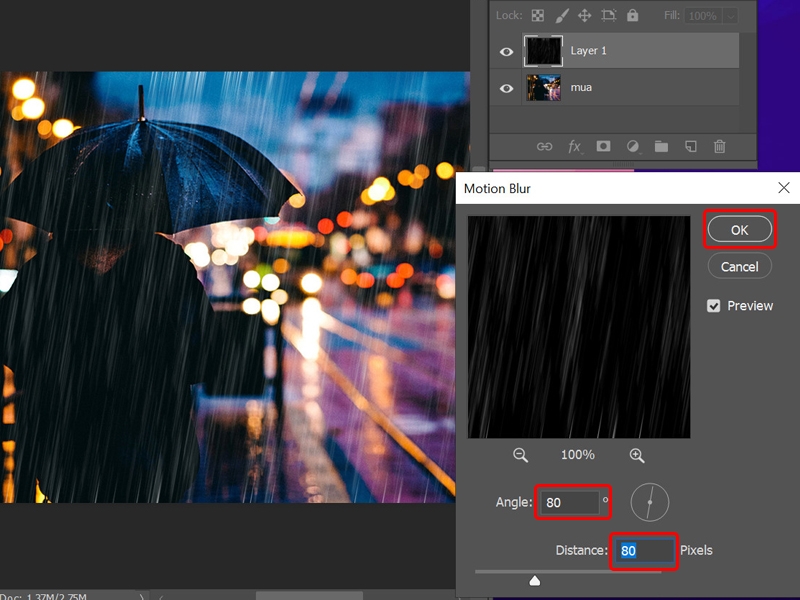Activate the lock position icon

(x=584, y=16)
